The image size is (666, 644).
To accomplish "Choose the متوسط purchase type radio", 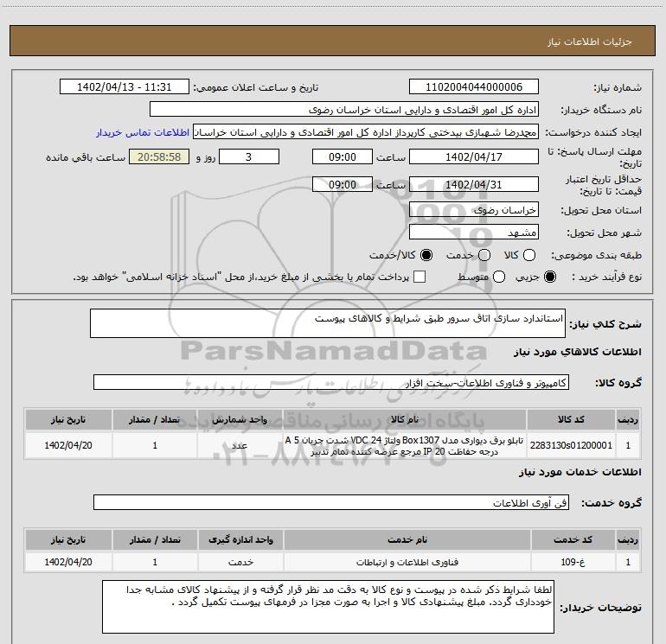I will (499, 277).
